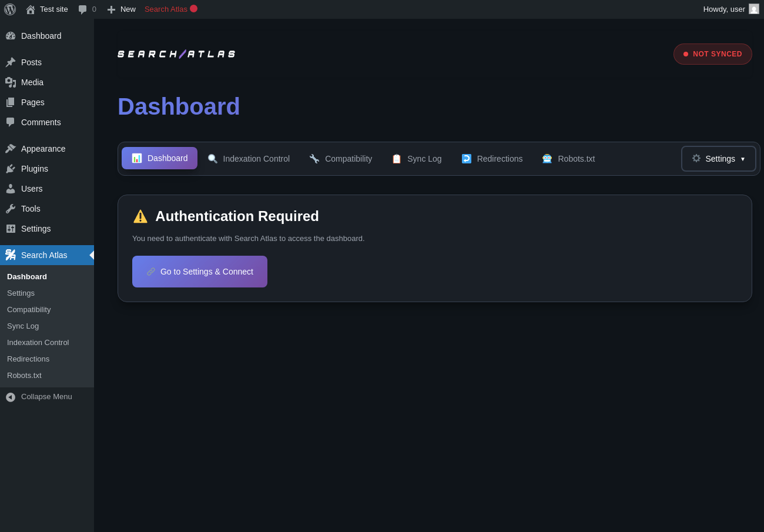
Task: Click Go to Settings & Connect
Action: click(x=200, y=272)
